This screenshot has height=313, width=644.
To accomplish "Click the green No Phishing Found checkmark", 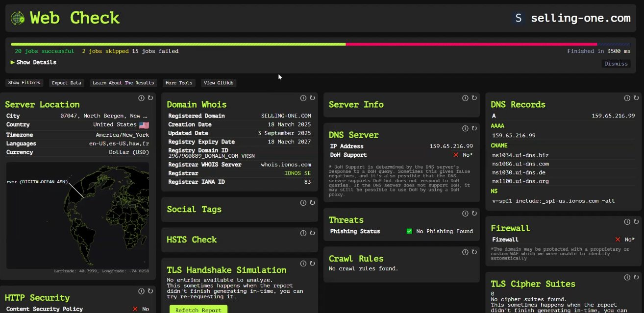I will point(409,231).
